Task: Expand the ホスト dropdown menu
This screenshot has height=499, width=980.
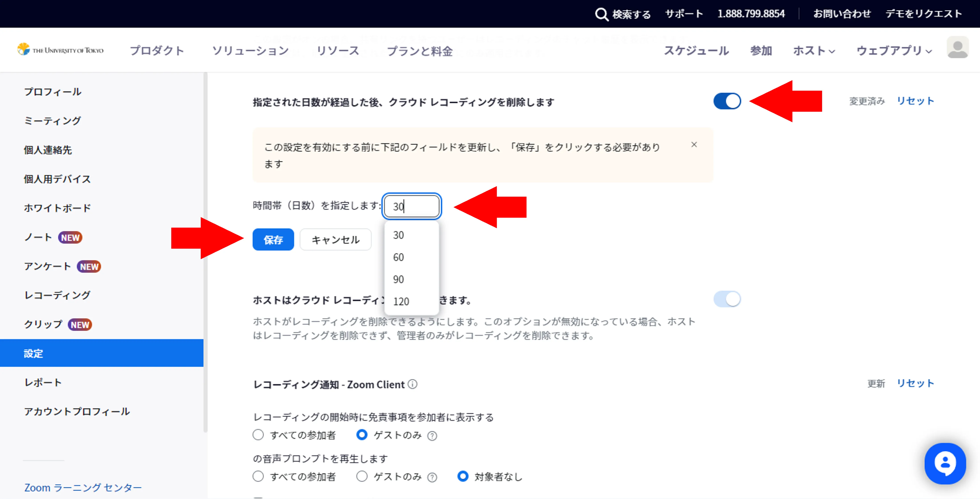Action: pyautogui.click(x=814, y=51)
